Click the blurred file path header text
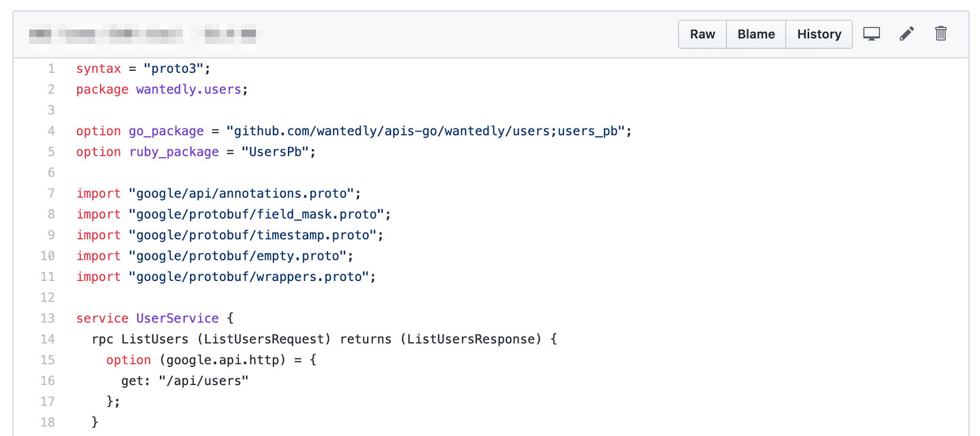980x436 pixels. [x=143, y=33]
